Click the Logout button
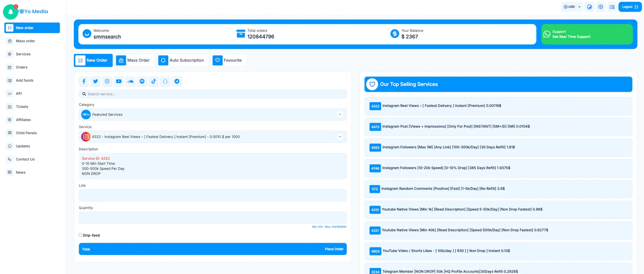This screenshot has width=644, height=274. coord(630,7)
